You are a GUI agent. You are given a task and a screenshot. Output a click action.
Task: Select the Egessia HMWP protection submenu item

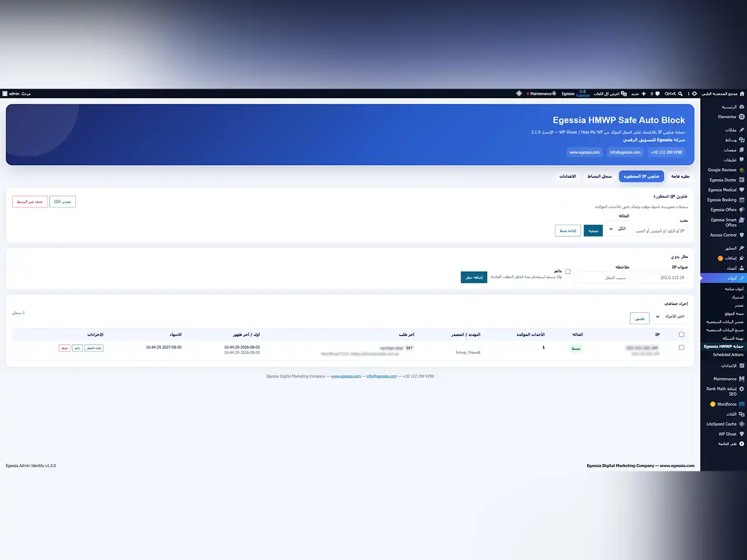click(724, 346)
